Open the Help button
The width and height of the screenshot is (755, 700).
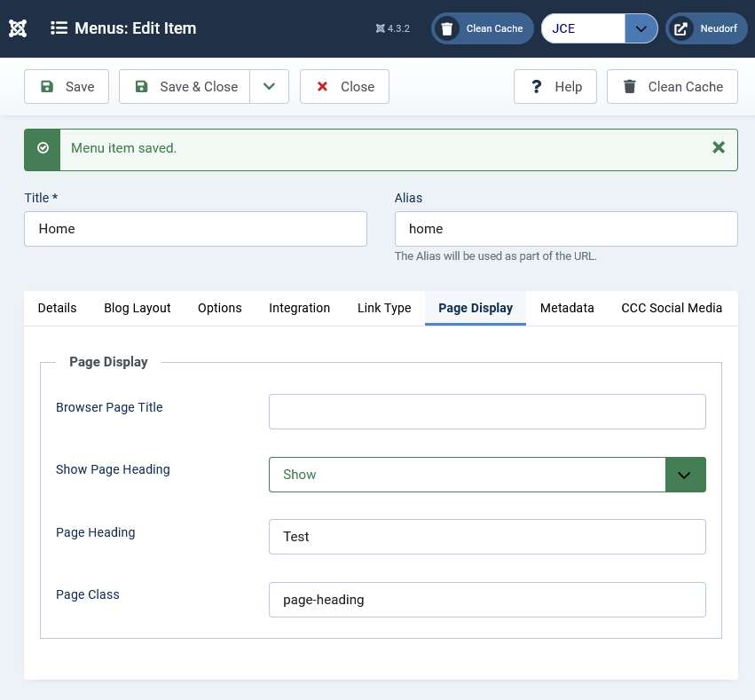click(x=555, y=87)
